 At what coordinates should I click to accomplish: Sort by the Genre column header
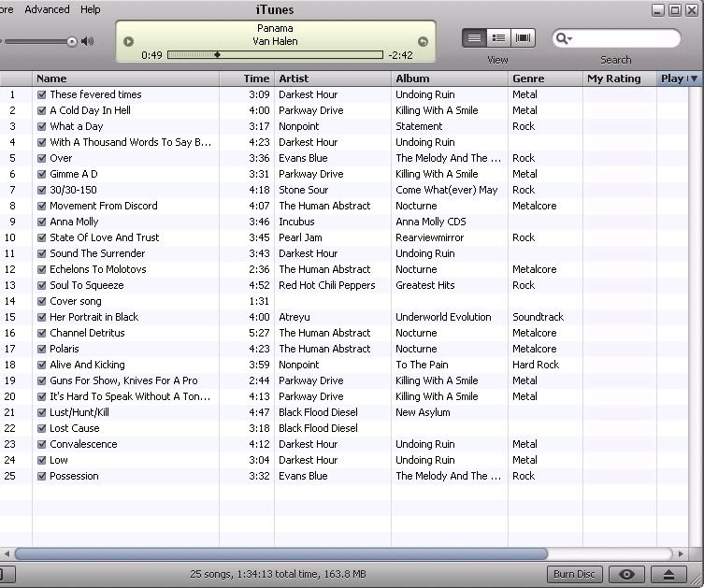click(x=545, y=79)
